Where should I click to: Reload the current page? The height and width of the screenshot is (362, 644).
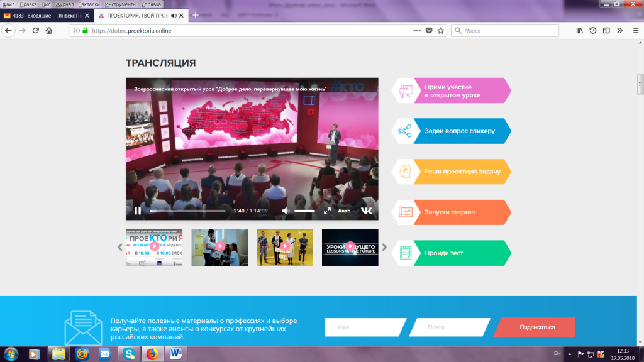tap(36, 31)
